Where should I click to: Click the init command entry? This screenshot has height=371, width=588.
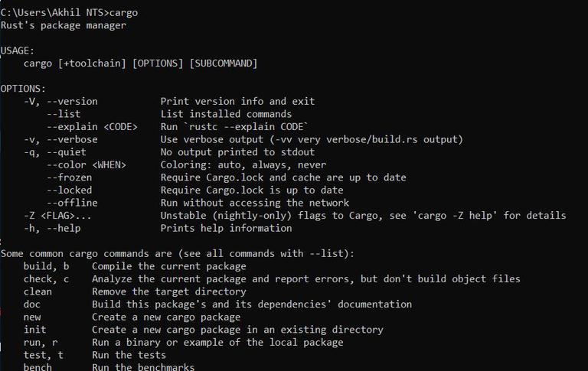(34, 330)
